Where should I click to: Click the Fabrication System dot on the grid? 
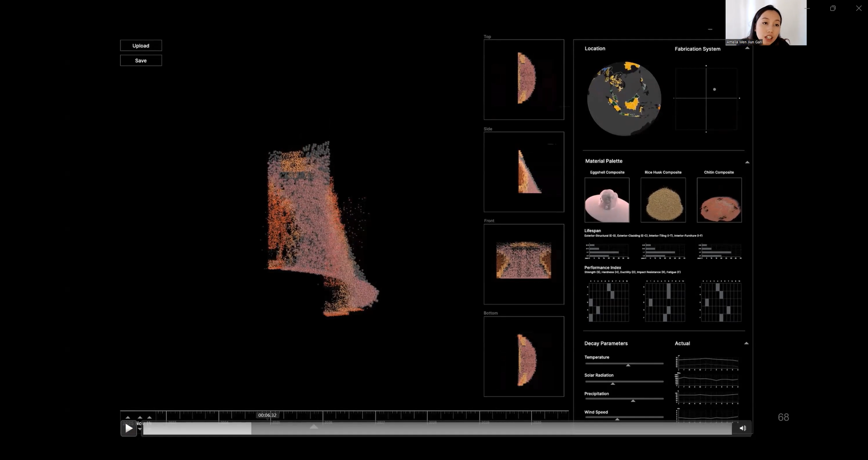714,90
